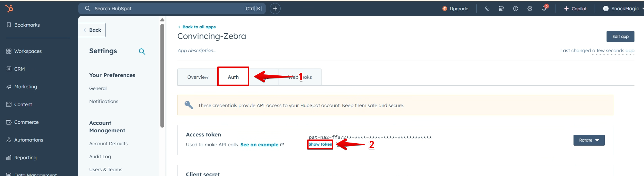Click the Show token link

click(320, 144)
